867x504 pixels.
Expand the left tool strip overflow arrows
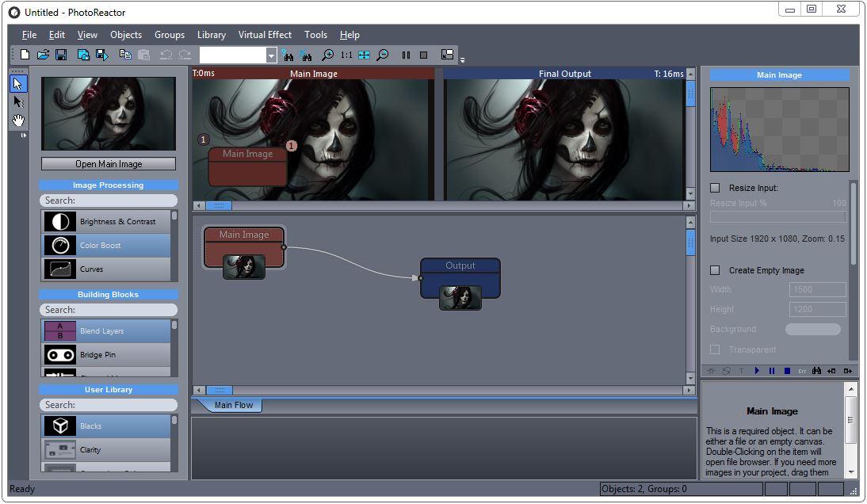point(23,135)
